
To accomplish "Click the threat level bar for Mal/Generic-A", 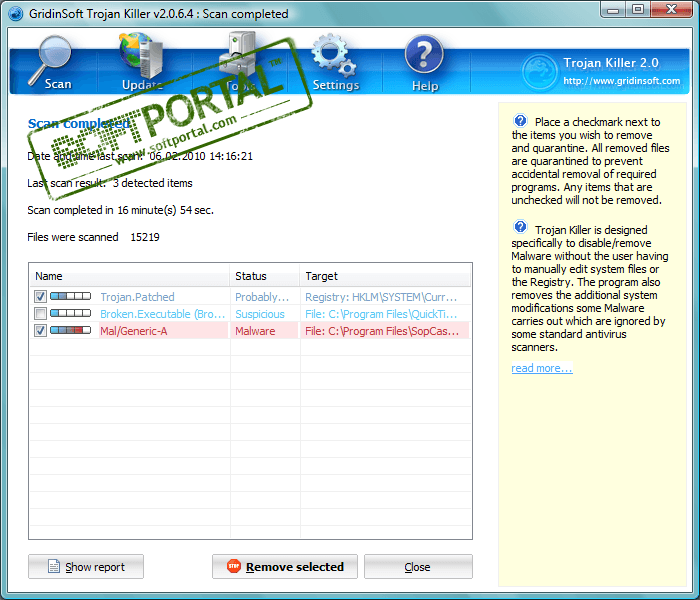I will [71, 330].
